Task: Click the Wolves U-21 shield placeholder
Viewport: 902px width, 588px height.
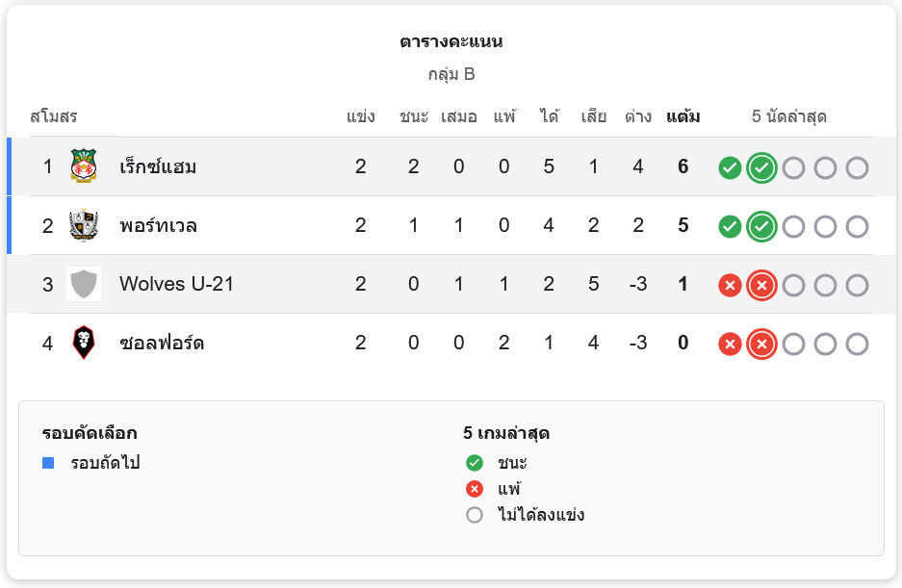Action: [x=84, y=284]
